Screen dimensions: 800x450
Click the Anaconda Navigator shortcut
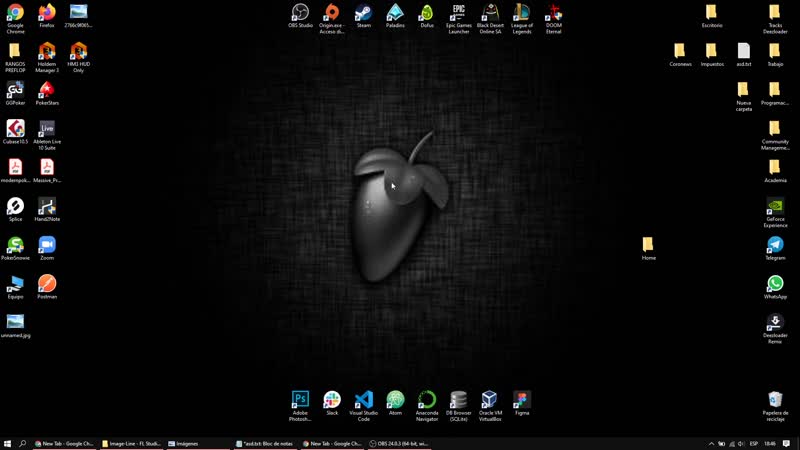[x=427, y=400]
